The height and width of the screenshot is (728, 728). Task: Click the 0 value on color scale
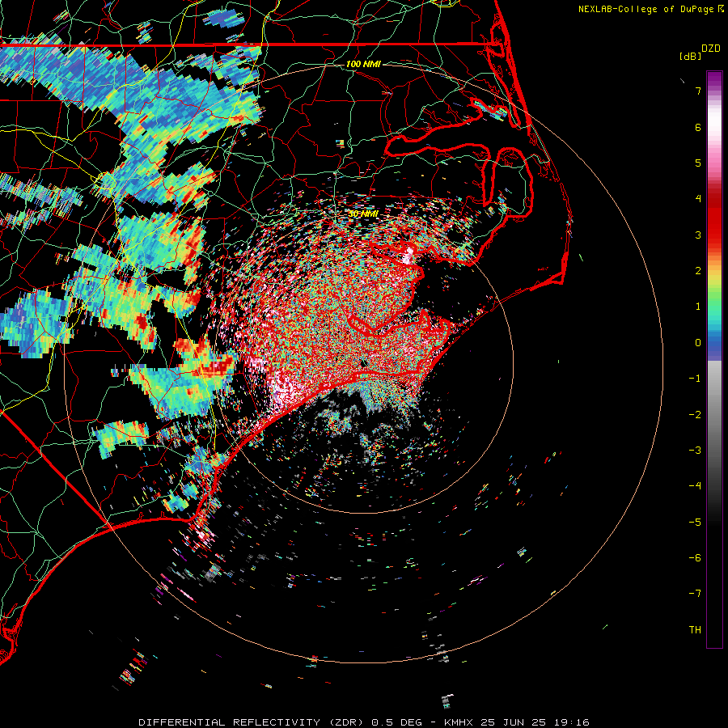[698, 343]
